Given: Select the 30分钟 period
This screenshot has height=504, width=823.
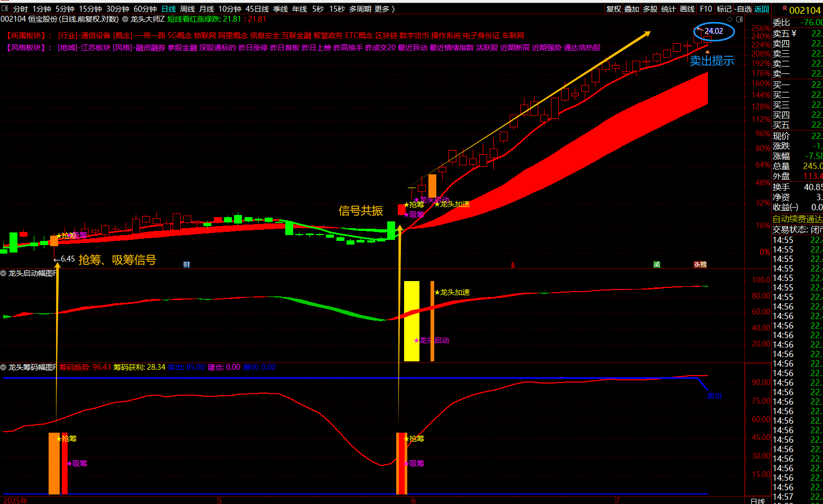Looking at the screenshot, I should coord(118,9).
